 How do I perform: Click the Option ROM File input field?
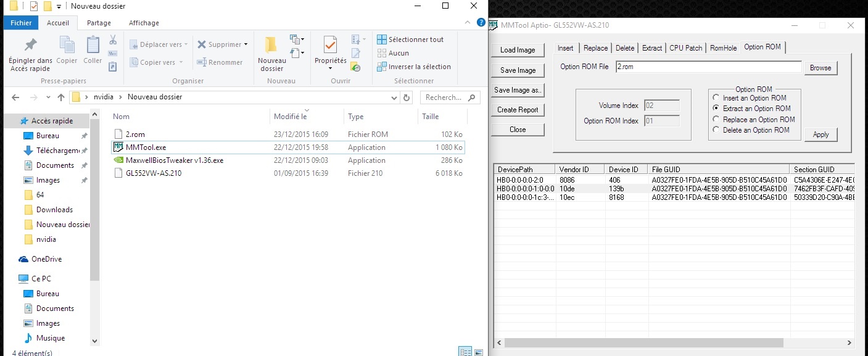coord(708,67)
